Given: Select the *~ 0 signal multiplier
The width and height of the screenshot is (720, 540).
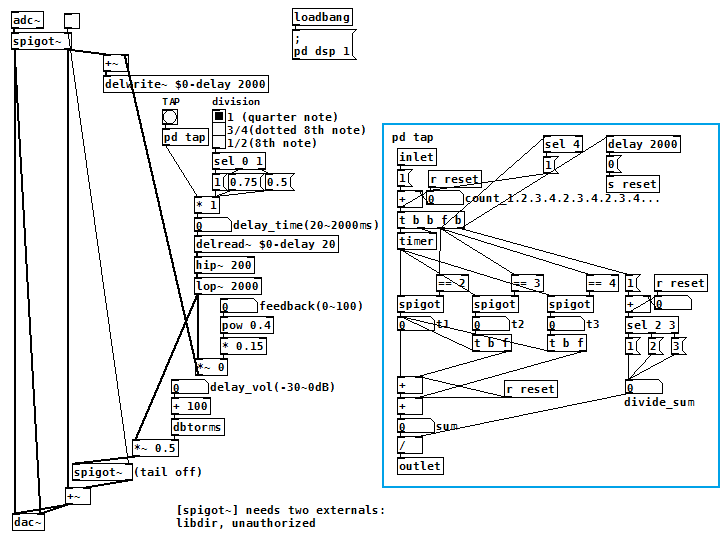Looking at the screenshot, I should click(x=211, y=367).
